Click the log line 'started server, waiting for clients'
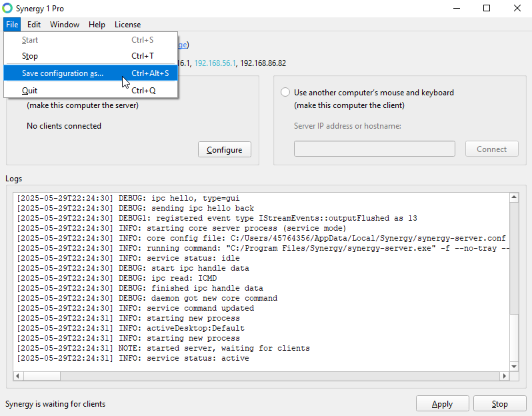Viewport: 532px width, 416px height. (x=163, y=348)
